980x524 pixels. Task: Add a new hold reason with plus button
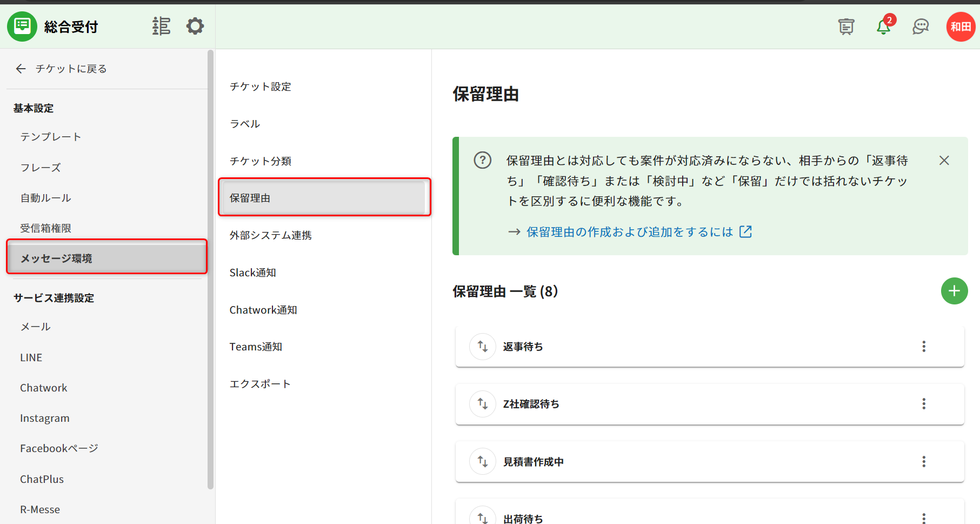(954, 291)
